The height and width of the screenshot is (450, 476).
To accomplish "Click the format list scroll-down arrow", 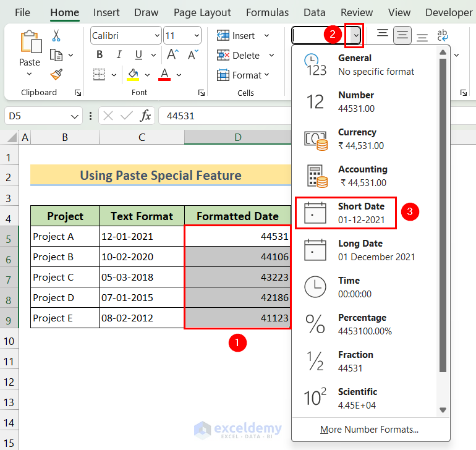I will tap(443, 410).
